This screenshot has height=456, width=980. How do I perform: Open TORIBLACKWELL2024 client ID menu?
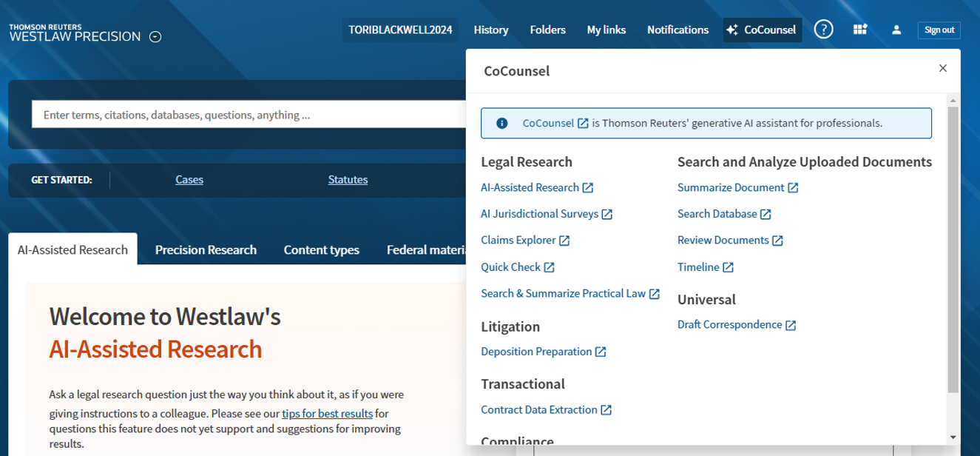pos(400,30)
